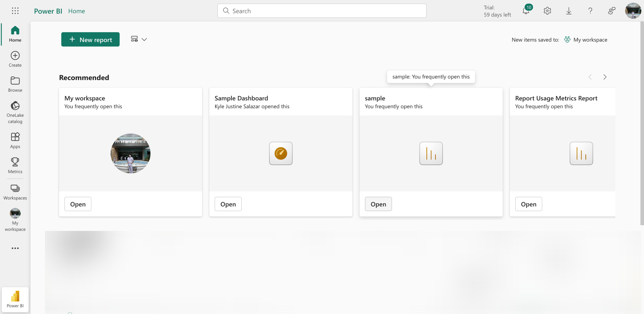
Task: Click into the Search field
Action: point(322,11)
